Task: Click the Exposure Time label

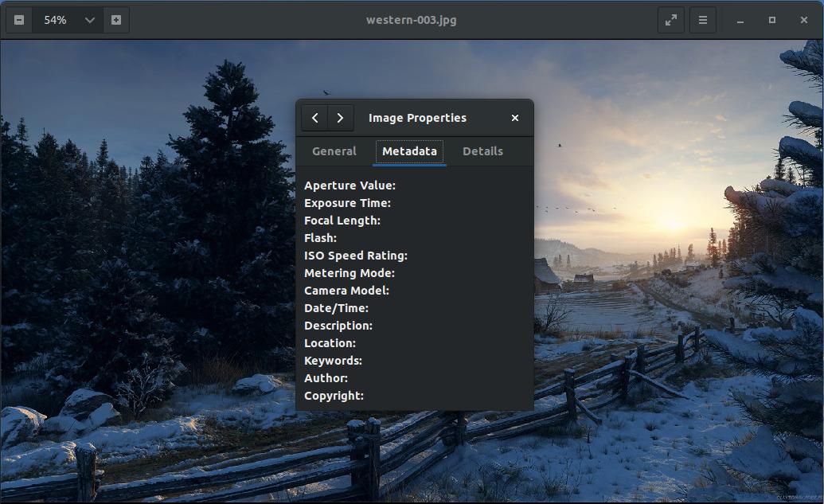Action: [x=347, y=203]
